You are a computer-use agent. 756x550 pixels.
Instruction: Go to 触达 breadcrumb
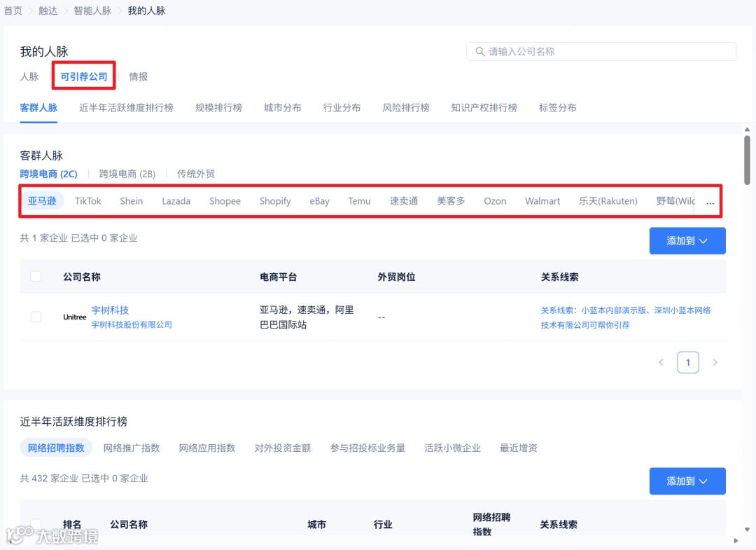click(x=48, y=11)
